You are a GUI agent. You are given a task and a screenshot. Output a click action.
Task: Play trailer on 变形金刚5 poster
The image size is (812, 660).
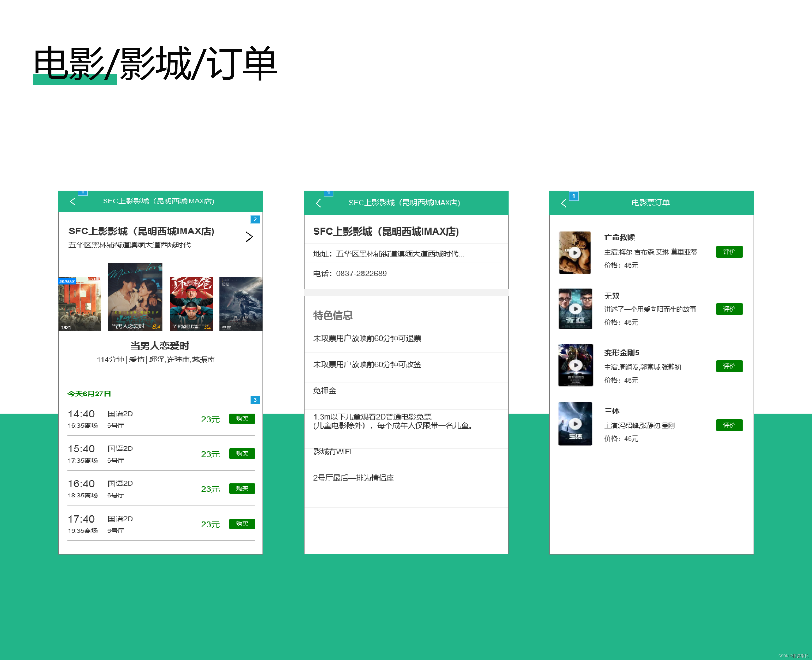coord(575,365)
